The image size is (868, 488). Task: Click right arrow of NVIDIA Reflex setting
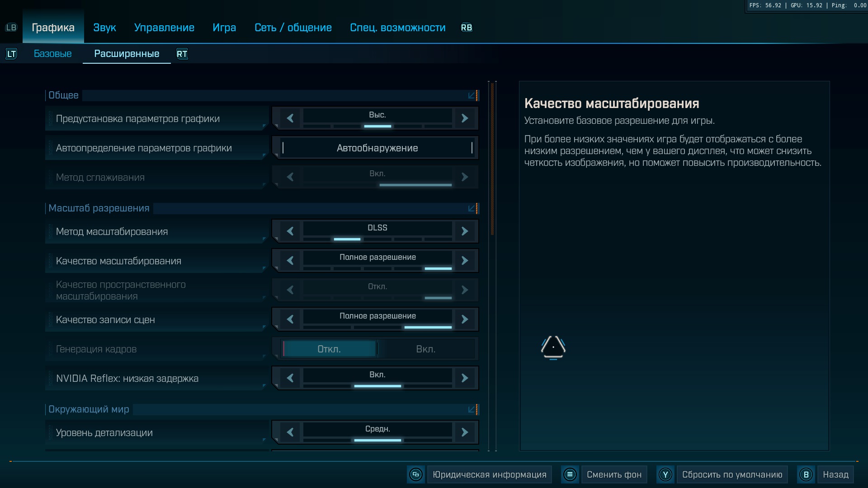[464, 378]
